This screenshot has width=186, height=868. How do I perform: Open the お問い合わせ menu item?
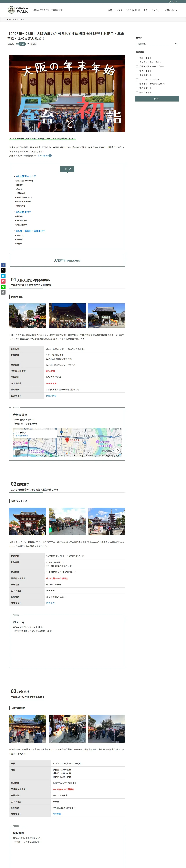(171, 10)
